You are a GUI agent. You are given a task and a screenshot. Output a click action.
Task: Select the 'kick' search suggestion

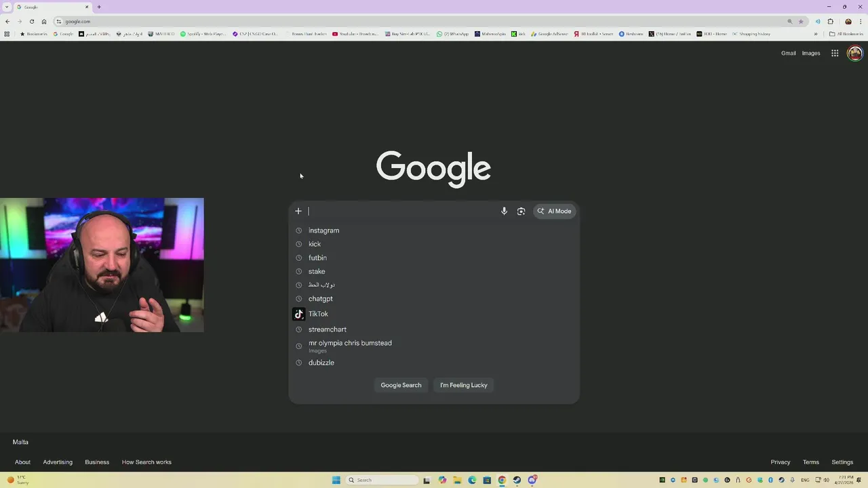pyautogui.click(x=434, y=244)
